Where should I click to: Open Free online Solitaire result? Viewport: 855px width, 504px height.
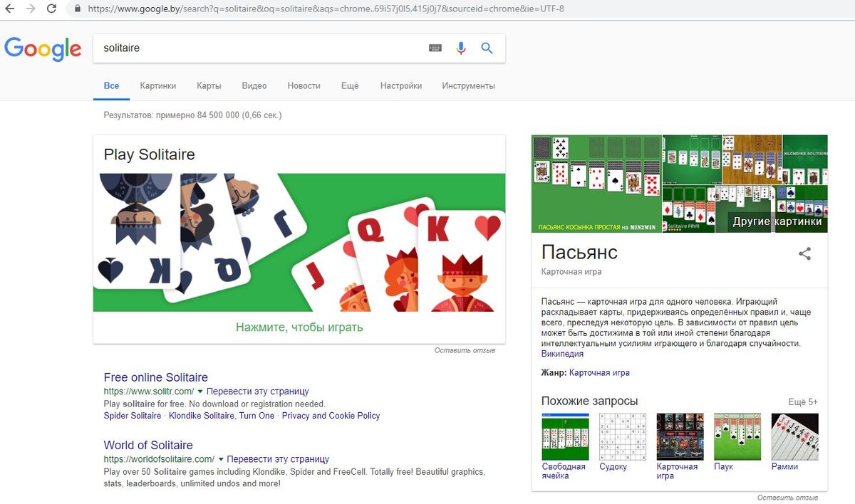(x=156, y=377)
